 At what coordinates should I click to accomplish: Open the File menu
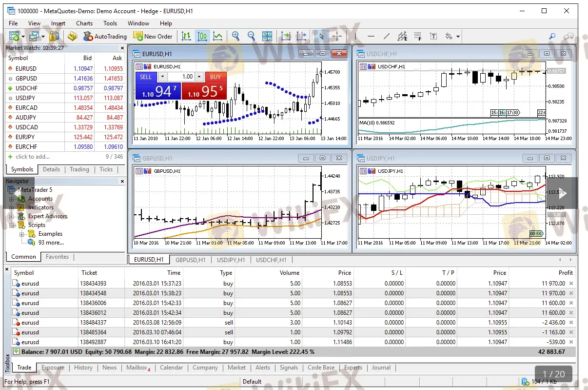tap(13, 23)
